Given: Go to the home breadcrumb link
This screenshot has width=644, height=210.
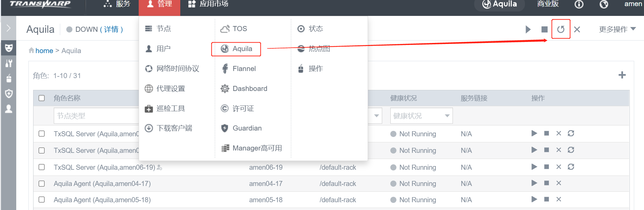Looking at the screenshot, I should tap(44, 51).
